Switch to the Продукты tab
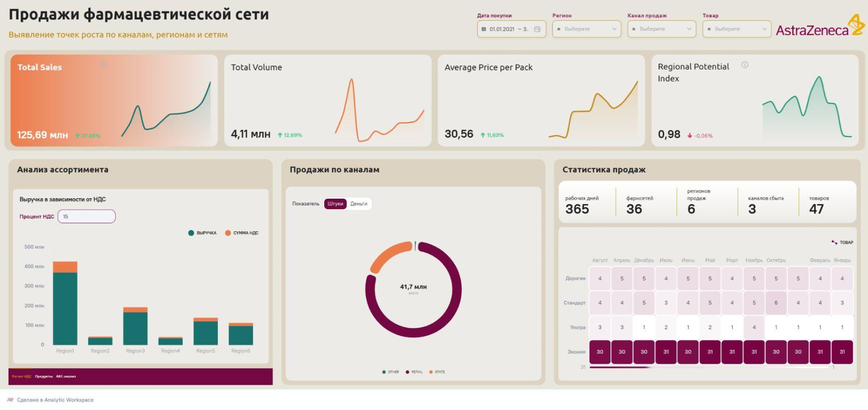Image resolution: width=868 pixels, height=410 pixels. coord(44,376)
